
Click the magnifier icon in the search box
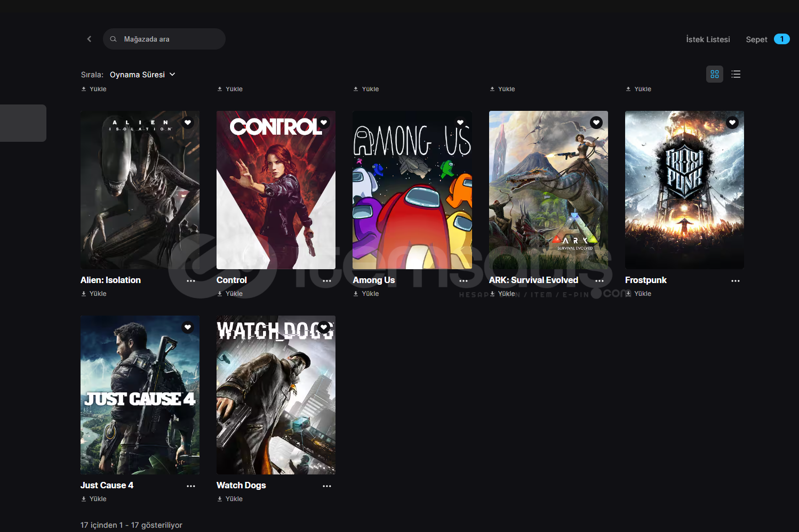click(113, 39)
